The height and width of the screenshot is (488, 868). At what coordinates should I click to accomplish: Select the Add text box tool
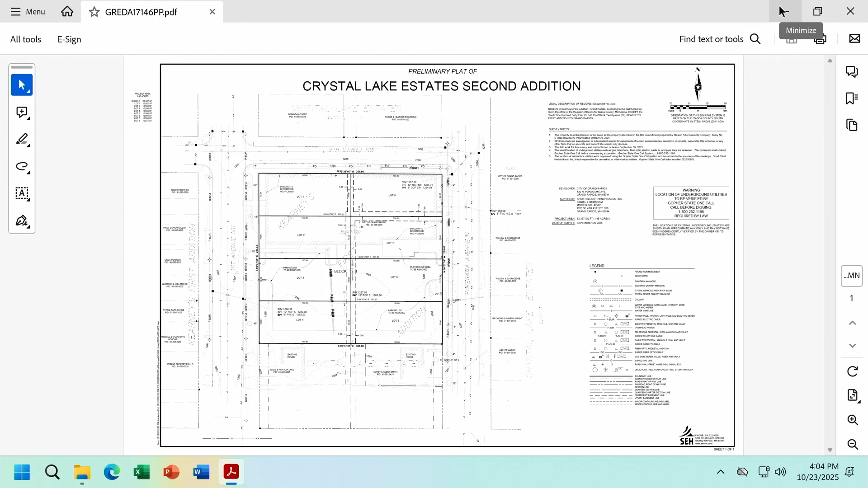(x=22, y=193)
